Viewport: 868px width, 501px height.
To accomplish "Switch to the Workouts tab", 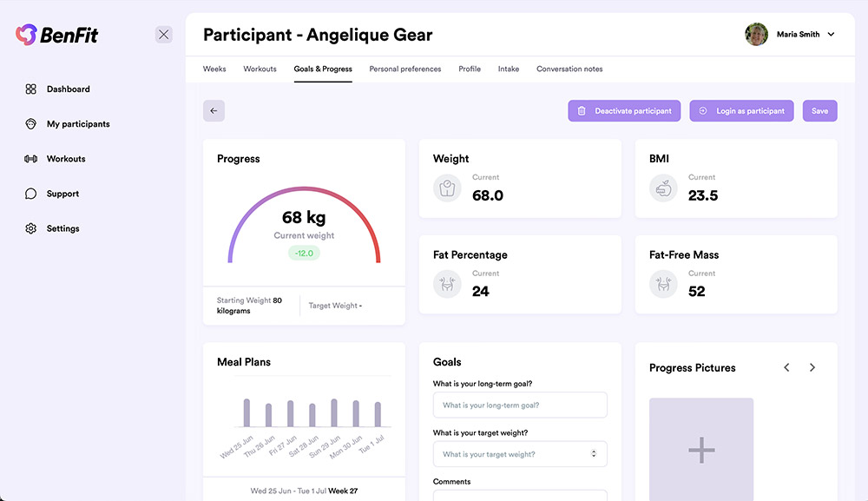I will click(260, 69).
